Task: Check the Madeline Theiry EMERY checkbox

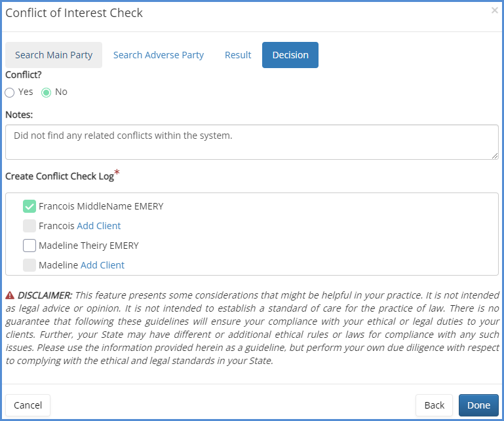Action: [x=29, y=246]
